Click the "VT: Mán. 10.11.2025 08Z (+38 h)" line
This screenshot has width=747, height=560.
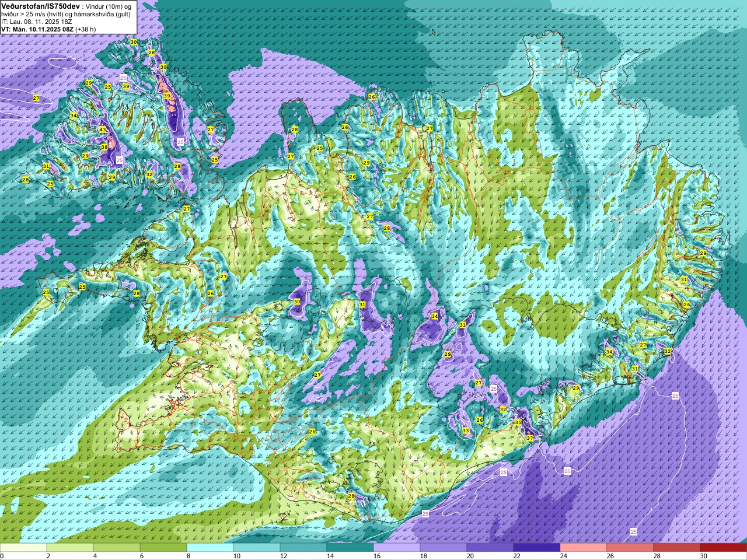48,29
